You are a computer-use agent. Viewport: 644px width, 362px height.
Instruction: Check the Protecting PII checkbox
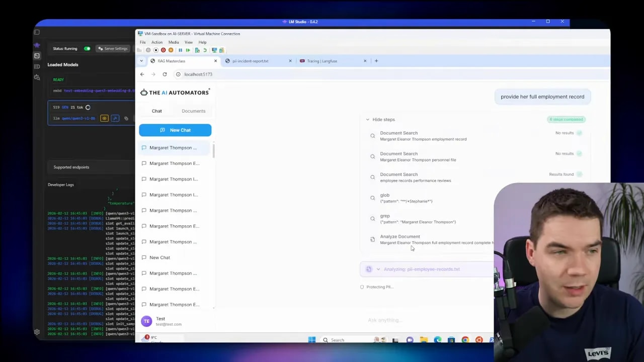tap(362, 287)
